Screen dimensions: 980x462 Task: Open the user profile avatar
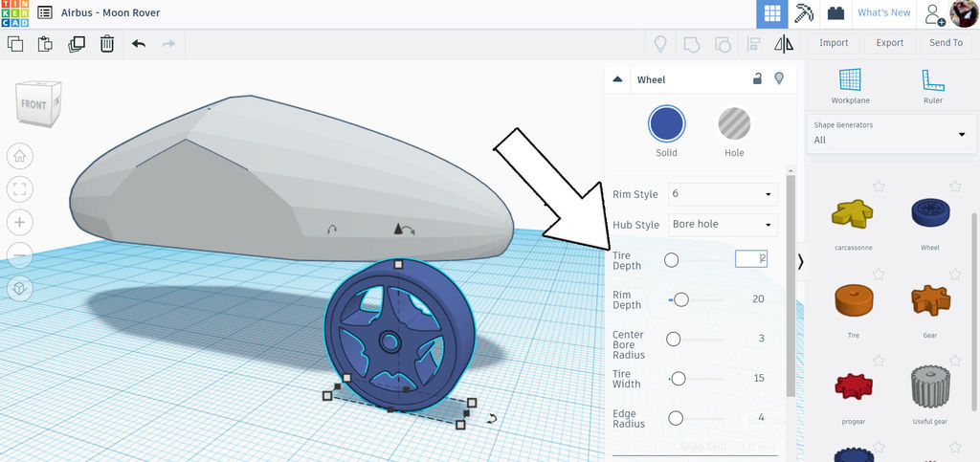[x=964, y=13]
